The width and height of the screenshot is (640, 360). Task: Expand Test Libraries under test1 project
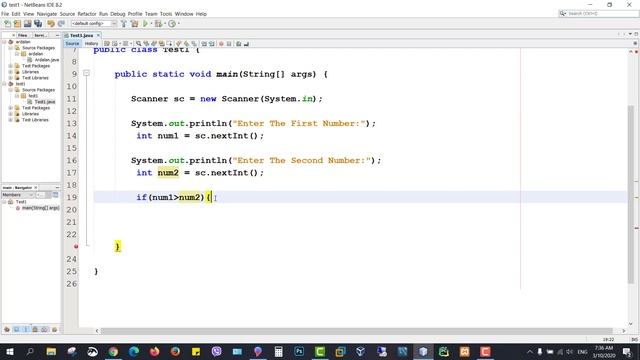(x=11, y=120)
